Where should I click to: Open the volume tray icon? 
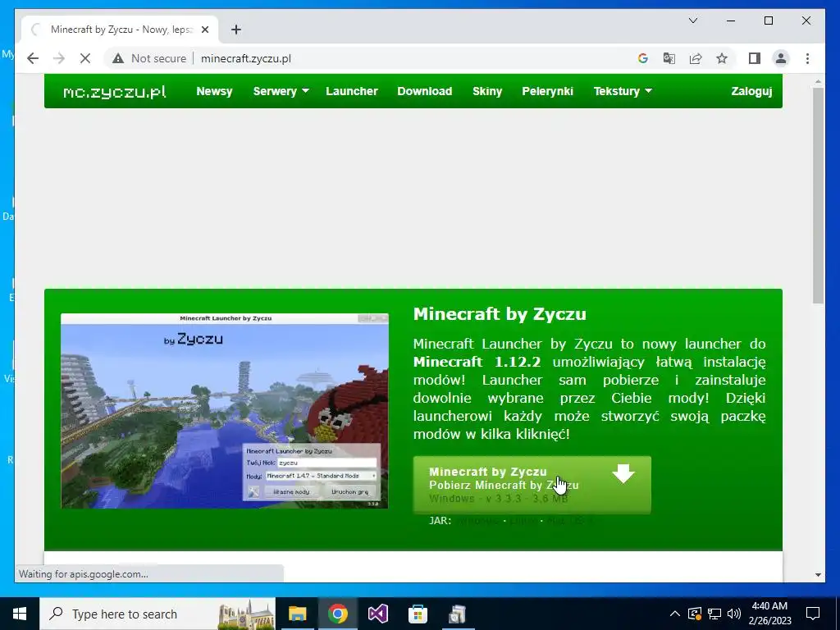(x=734, y=614)
